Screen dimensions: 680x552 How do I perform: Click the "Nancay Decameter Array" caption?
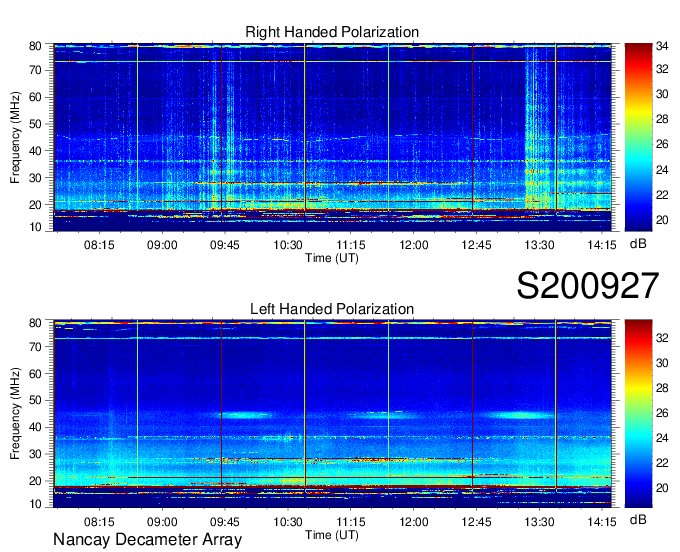click(147, 540)
